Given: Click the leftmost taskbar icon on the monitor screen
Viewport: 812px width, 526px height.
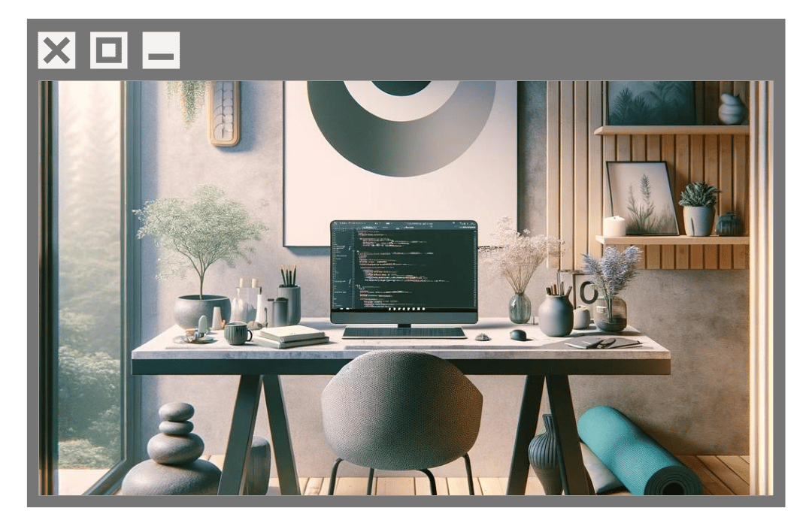Looking at the screenshot, I should (389, 310).
